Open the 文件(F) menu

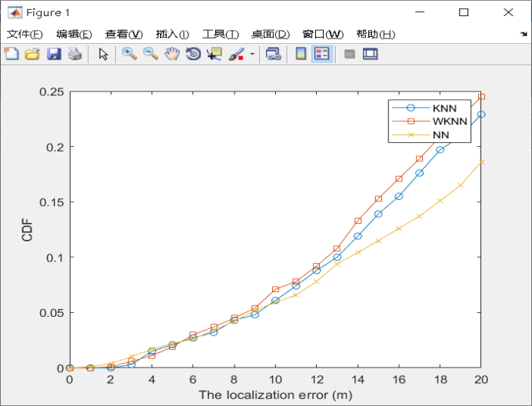coord(25,34)
